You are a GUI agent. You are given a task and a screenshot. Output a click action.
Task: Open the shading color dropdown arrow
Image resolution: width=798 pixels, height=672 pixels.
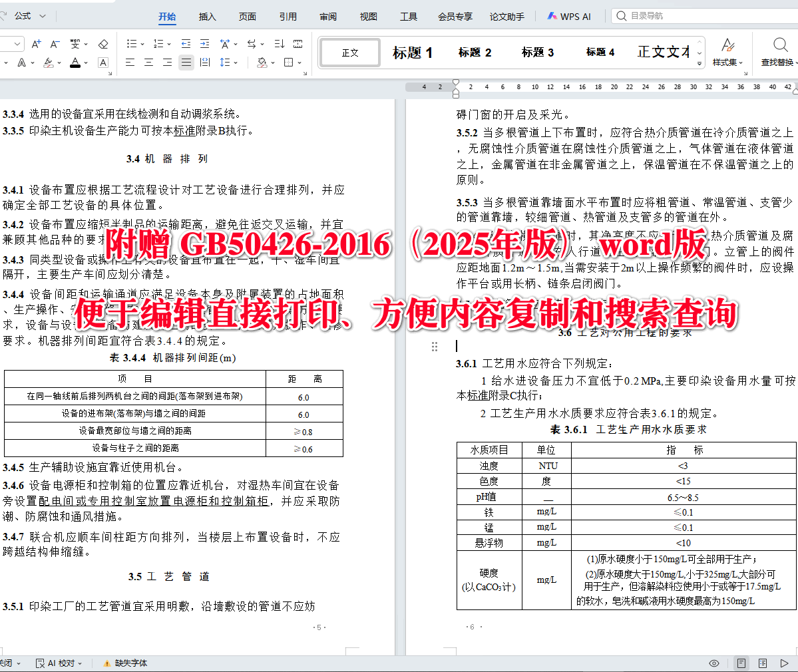(x=273, y=63)
